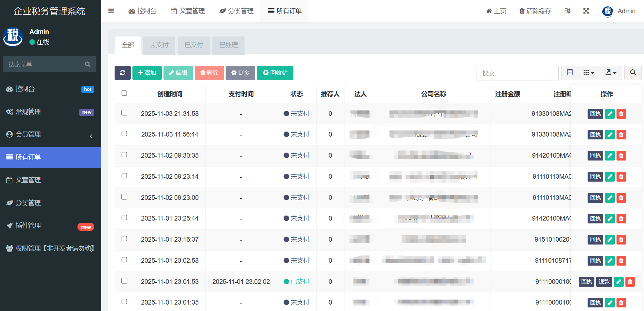The width and height of the screenshot is (644, 311).
Task: Click the green 添加 button
Action: (x=147, y=73)
